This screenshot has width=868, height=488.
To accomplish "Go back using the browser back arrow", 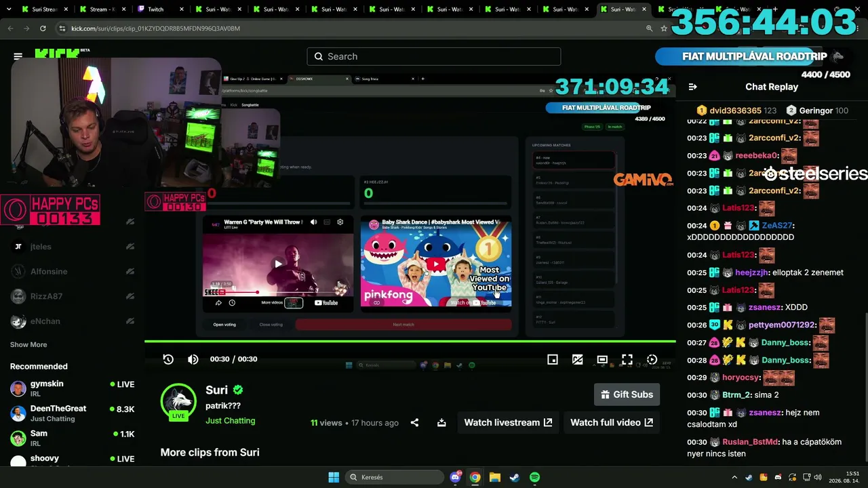I will tap(10, 28).
